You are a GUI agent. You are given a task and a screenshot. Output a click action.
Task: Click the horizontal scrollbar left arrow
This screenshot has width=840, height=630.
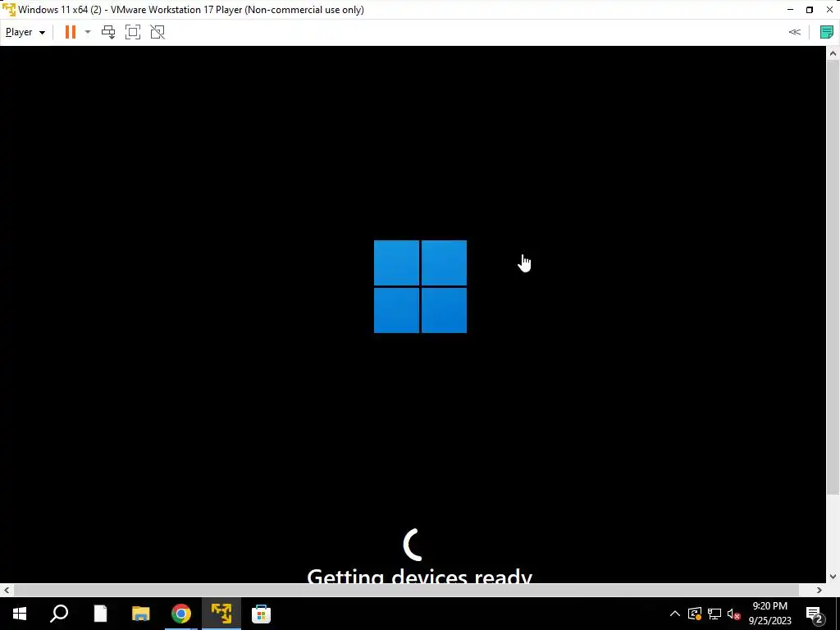click(7, 590)
